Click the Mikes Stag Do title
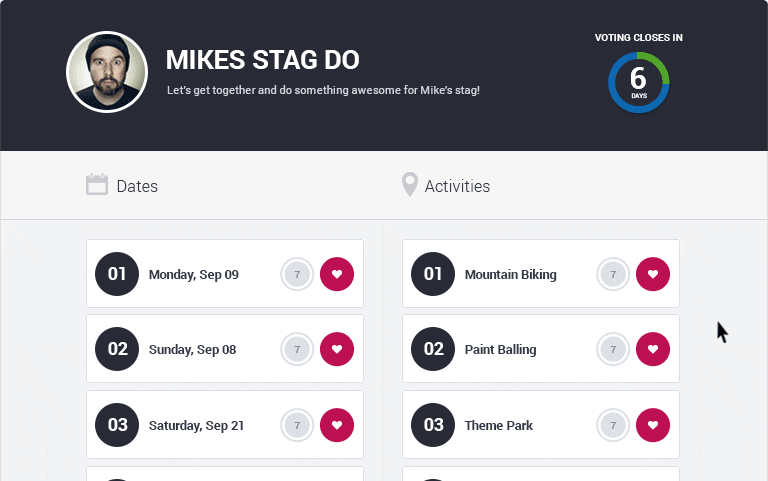The height and width of the screenshot is (481, 768). click(262, 60)
